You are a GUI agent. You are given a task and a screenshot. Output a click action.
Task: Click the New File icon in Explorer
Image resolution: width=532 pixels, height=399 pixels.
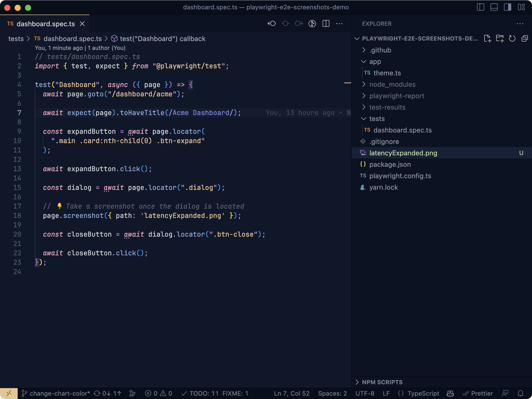click(x=488, y=38)
